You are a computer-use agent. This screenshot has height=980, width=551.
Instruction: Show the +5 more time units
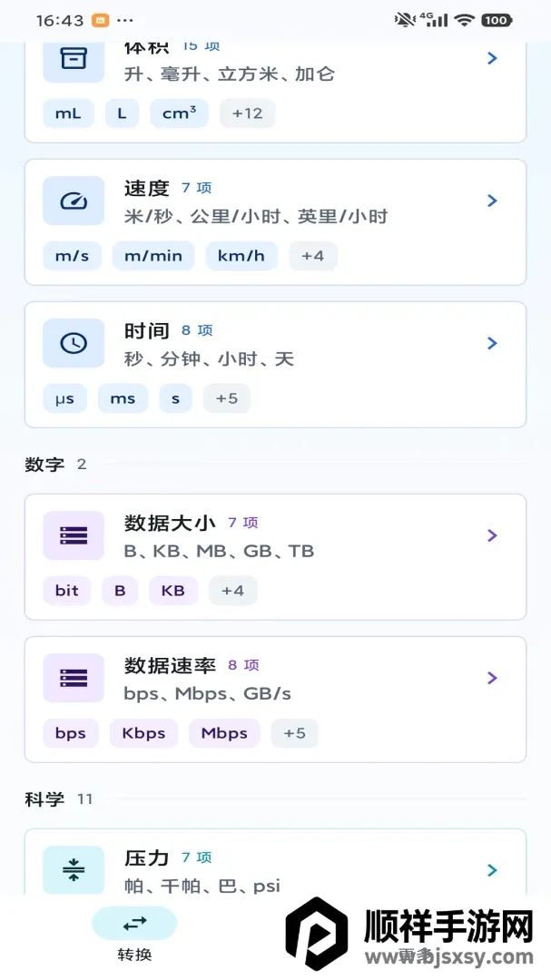(226, 398)
